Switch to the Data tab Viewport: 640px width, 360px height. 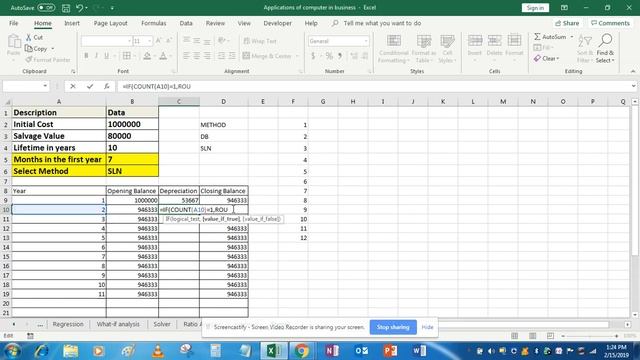(x=186, y=23)
